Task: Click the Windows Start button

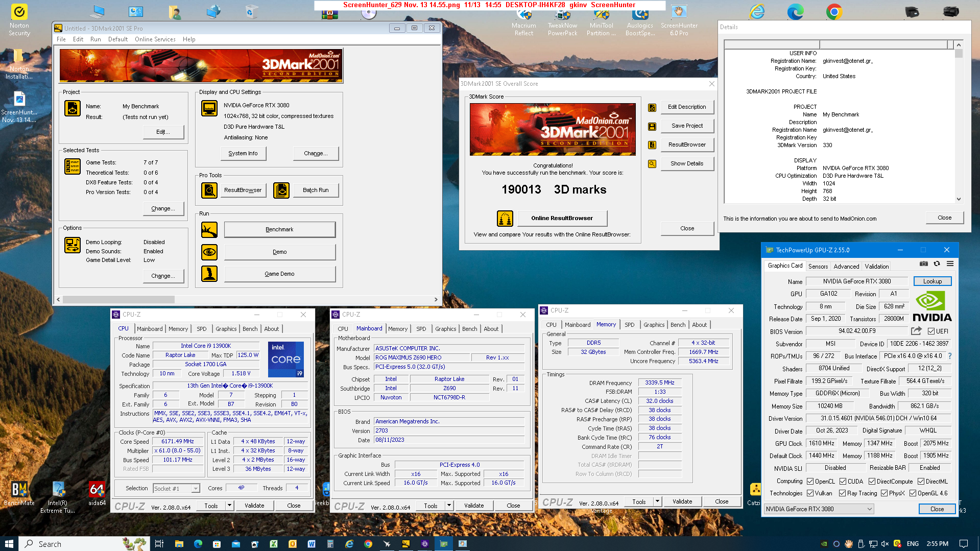Action: [9, 544]
